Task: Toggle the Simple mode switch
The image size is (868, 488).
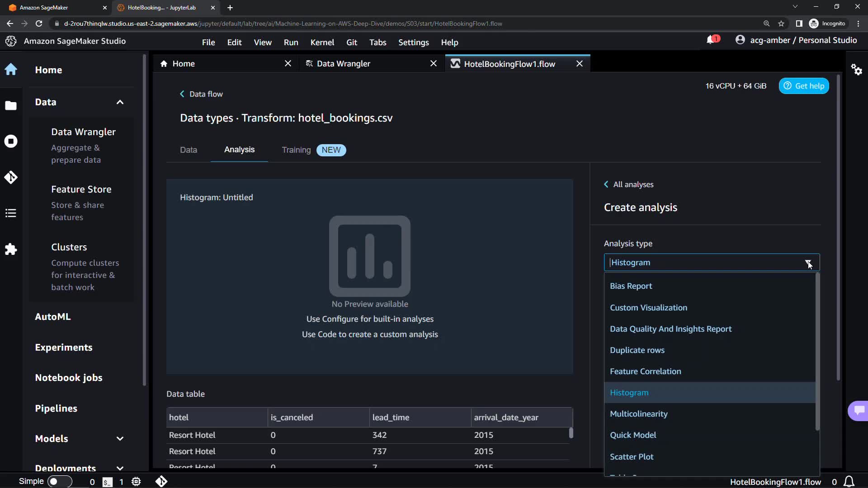Action: (x=60, y=482)
